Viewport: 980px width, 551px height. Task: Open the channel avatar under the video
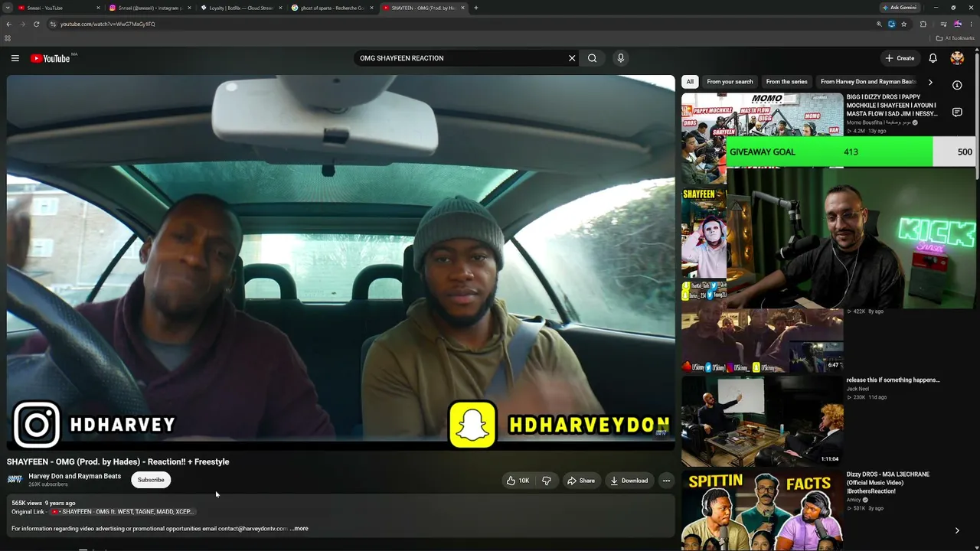[x=15, y=480]
